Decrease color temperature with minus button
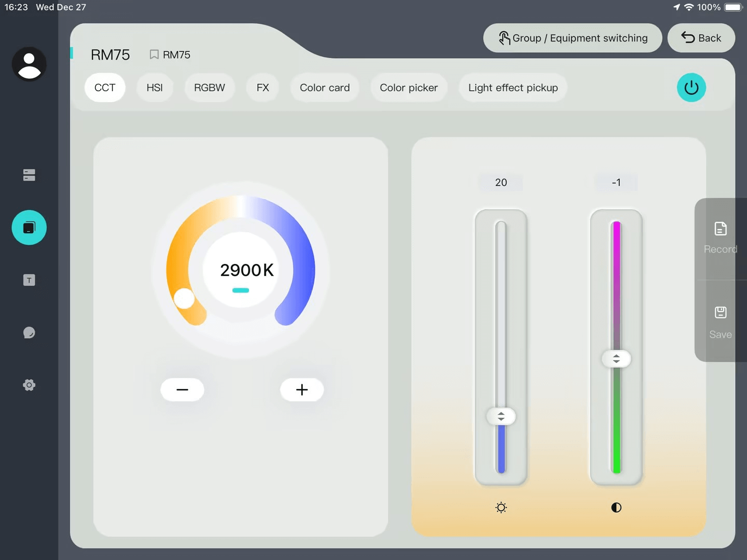747x560 pixels. coord(182,390)
